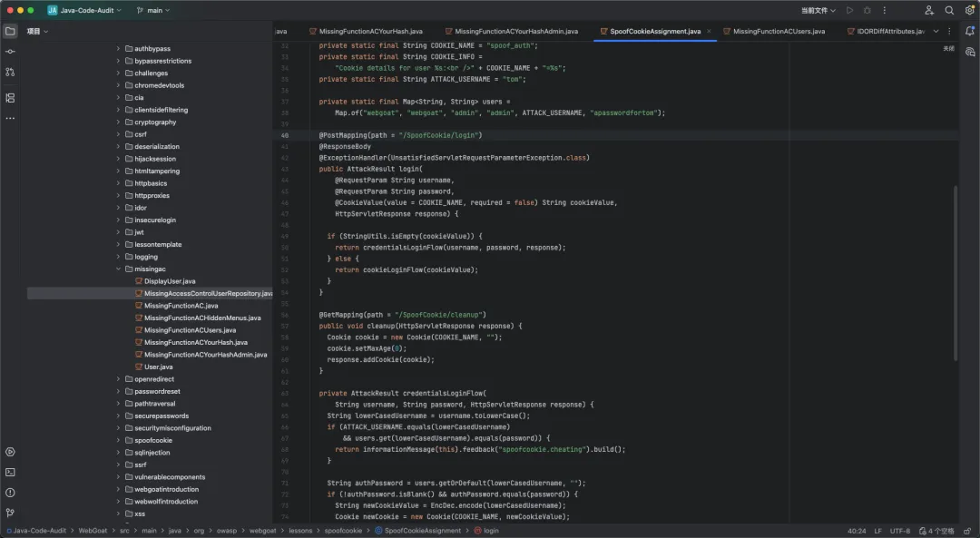Open the main branch dropdown

pos(153,10)
